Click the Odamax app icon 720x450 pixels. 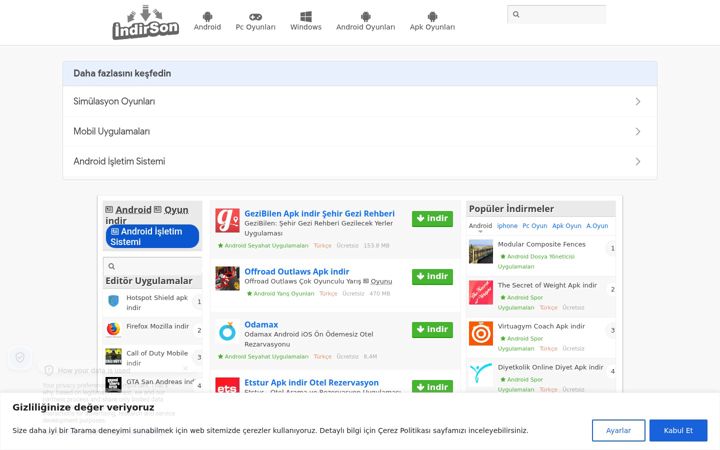pyautogui.click(x=227, y=331)
